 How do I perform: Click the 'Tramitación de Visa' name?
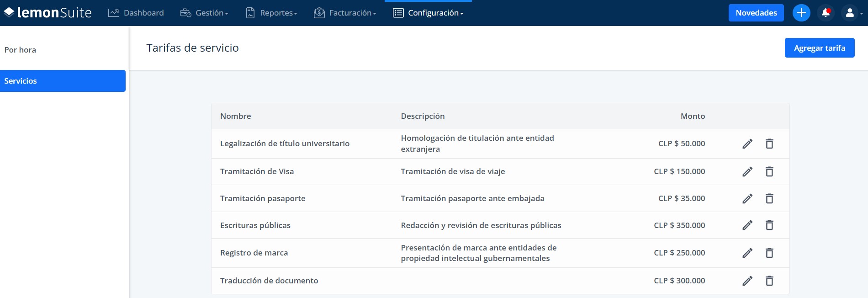257,171
